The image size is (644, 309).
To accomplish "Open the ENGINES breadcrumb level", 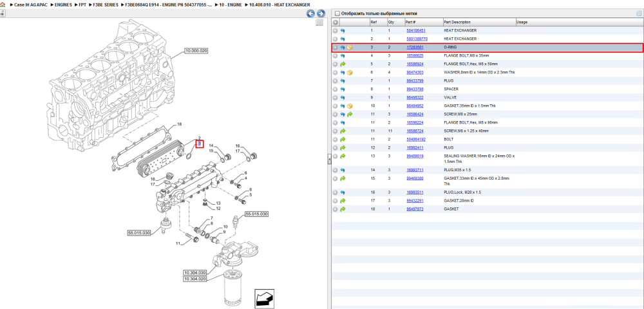I will 63,5.
